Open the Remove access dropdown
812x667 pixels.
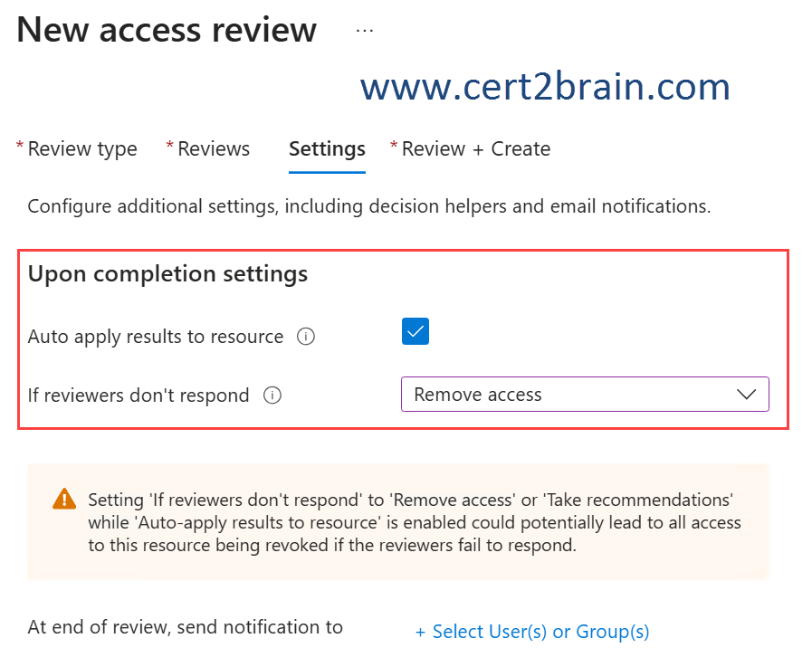tap(584, 395)
